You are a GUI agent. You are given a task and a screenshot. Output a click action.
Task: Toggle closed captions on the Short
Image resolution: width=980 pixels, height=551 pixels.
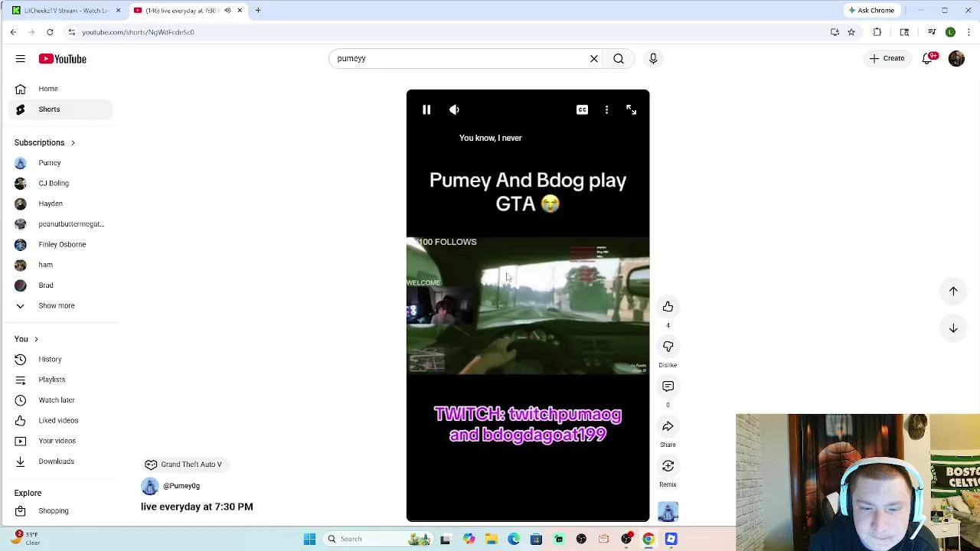pyautogui.click(x=582, y=109)
